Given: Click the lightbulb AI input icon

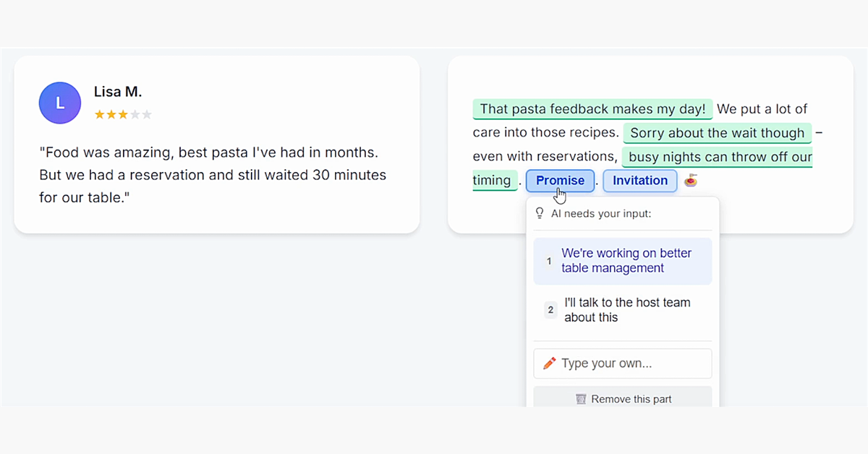Looking at the screenshot, I should tap(539, 213).
